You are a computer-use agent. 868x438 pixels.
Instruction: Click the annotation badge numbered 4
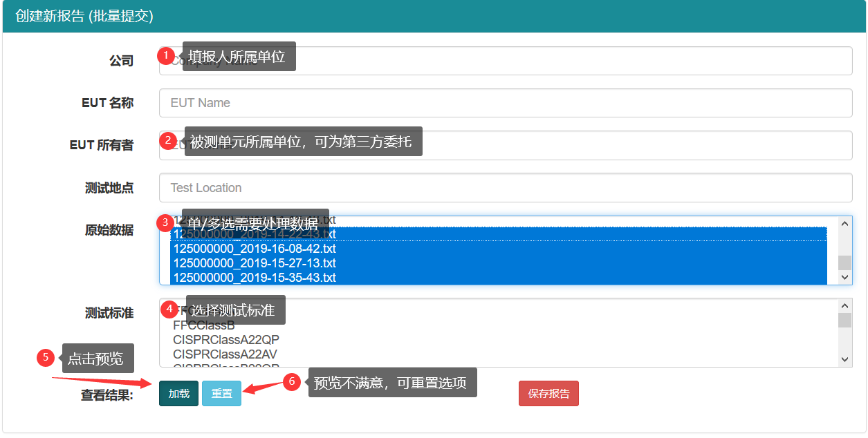(168, 310)
